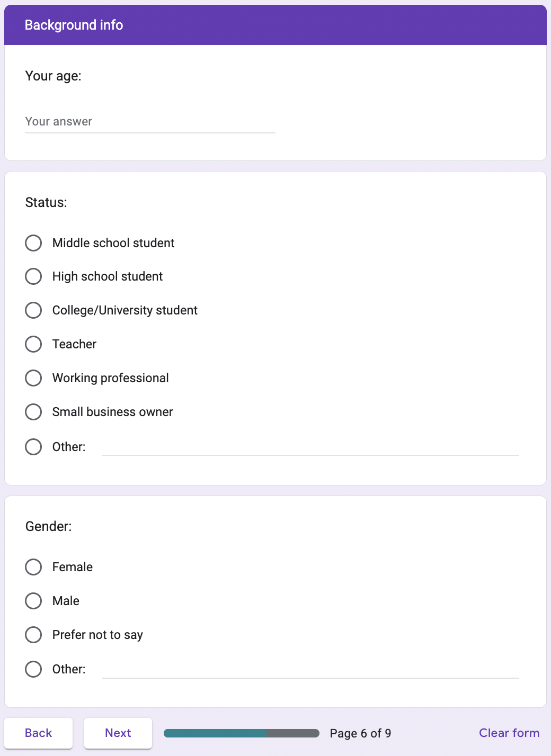
Task: Select the Middle school student option
Action: [33, 243]
